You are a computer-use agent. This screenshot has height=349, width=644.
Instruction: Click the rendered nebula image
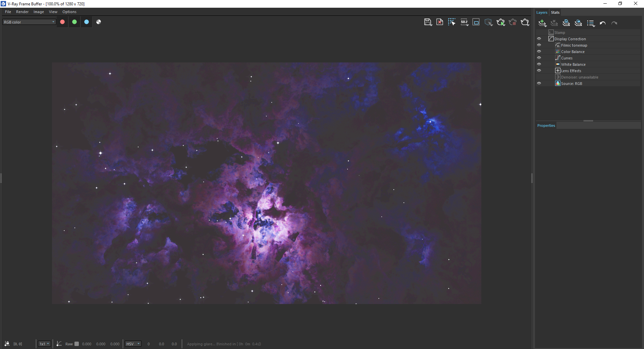(266, 183)
